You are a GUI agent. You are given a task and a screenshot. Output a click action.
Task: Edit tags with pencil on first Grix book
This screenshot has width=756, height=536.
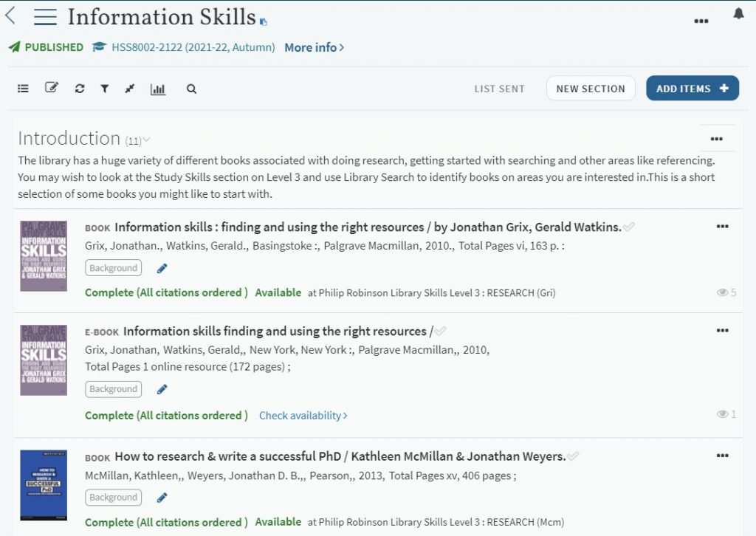[162, 268]
